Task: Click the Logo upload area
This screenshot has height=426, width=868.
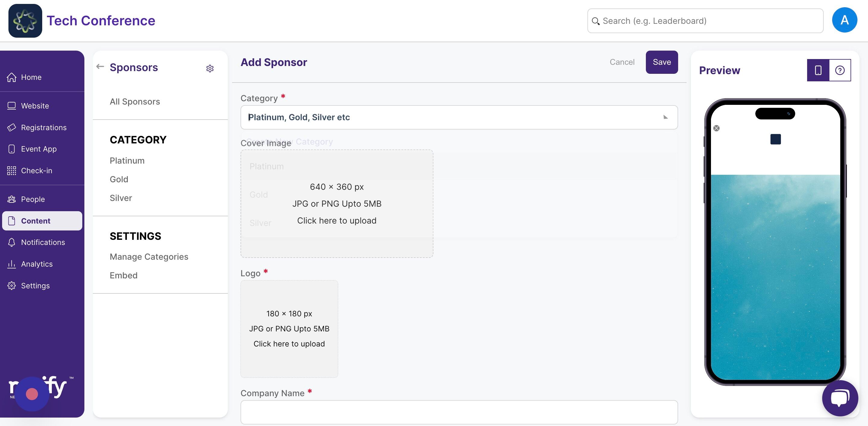Action: (289, 328)
